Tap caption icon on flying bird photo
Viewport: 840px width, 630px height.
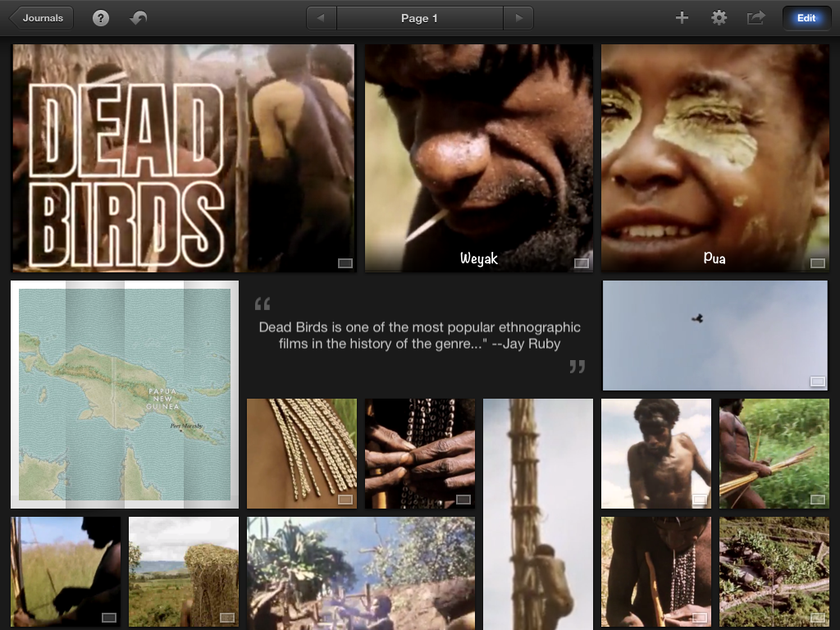click(817, 381)
